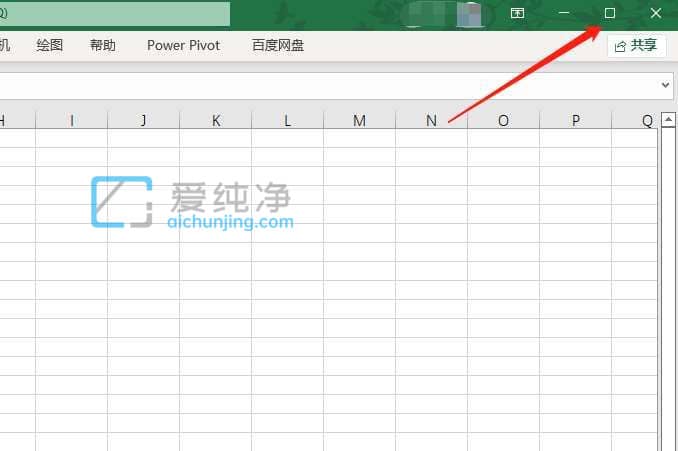Image resolution: width=678 pixels, height=451 pixels.
Task: Select column L header
Action: [288, 120]
